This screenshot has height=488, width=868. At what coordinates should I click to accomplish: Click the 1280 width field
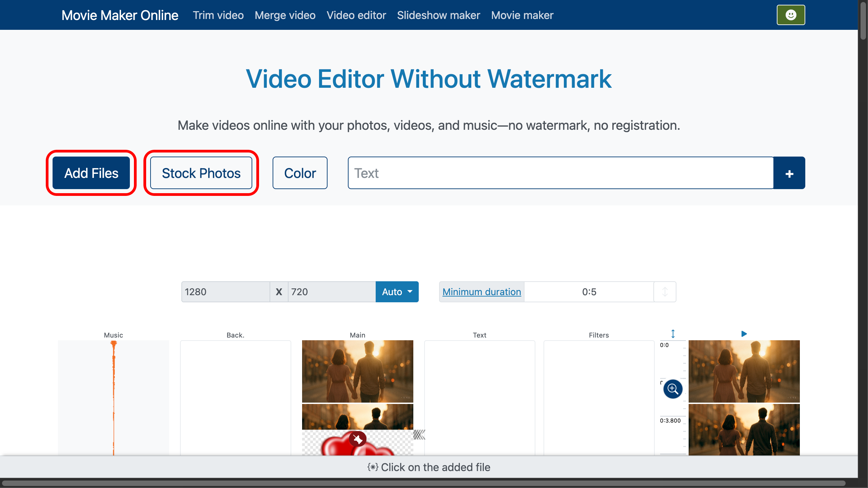(225, 291)
